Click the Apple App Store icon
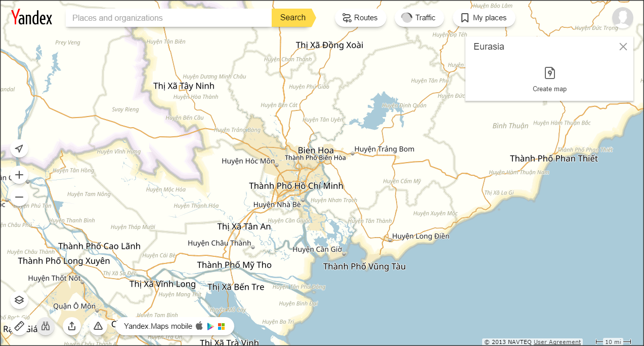Screen dimensions: 644x346 (x=199, y=326)
